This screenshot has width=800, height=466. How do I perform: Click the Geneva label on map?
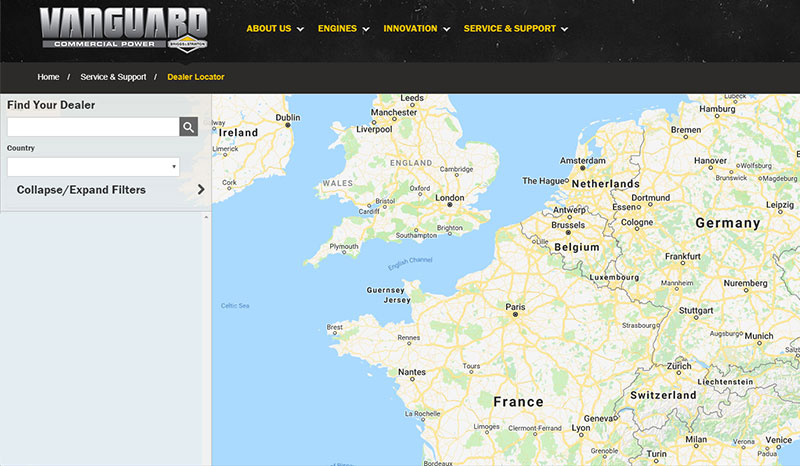(x=598, y=418)
